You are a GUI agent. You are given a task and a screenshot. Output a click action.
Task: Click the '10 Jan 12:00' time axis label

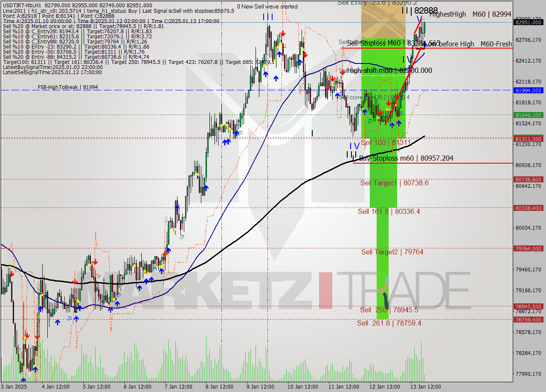click(304, 387)
